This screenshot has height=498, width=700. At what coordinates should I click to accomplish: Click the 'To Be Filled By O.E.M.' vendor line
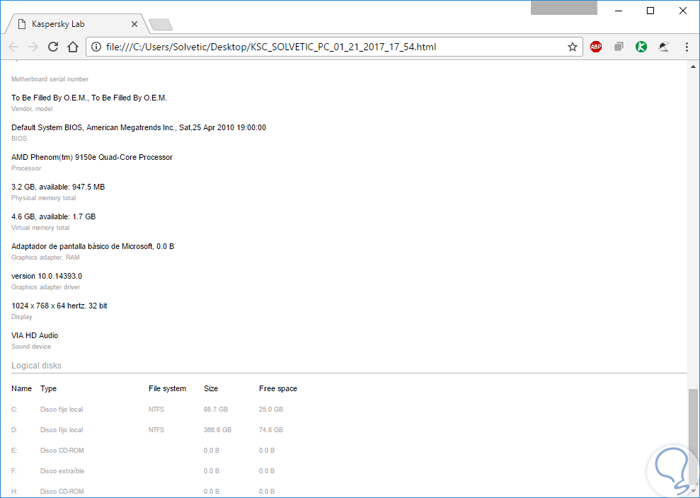[x=89, y=98]
